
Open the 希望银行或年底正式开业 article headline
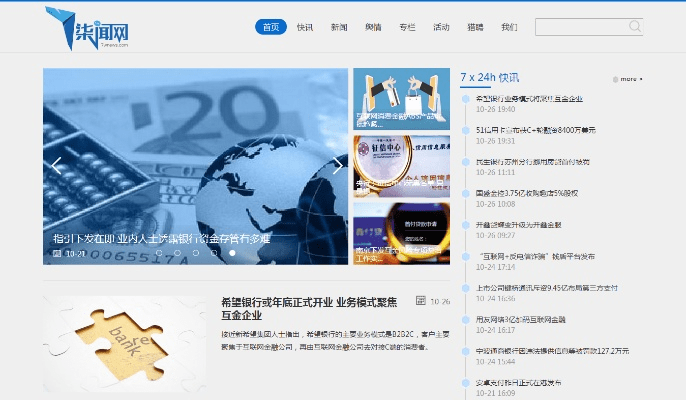point(308,308)
